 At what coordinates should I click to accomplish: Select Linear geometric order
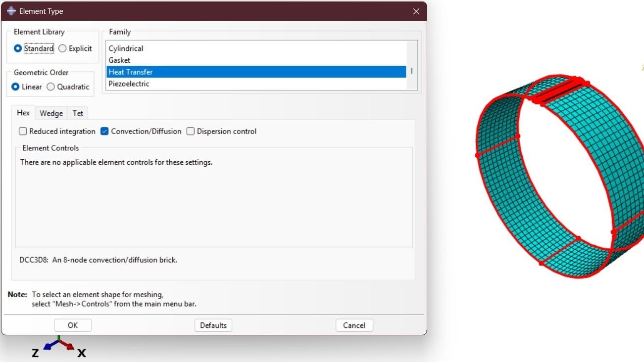point(16,87)
